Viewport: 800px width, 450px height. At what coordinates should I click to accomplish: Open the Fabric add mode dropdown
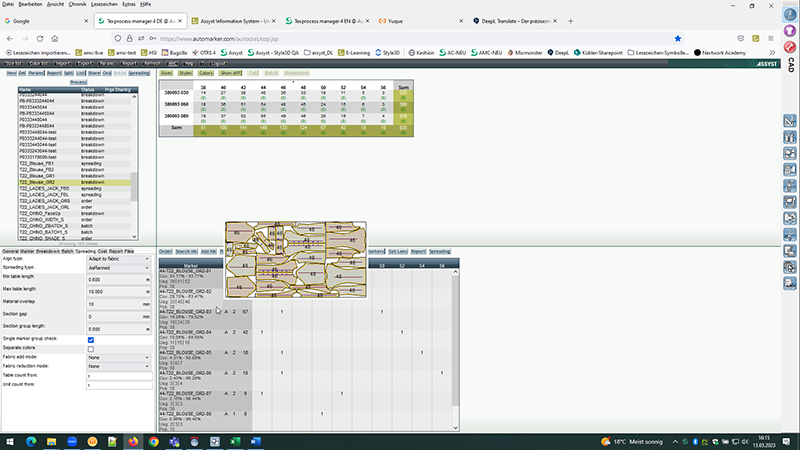pos(119,357)
